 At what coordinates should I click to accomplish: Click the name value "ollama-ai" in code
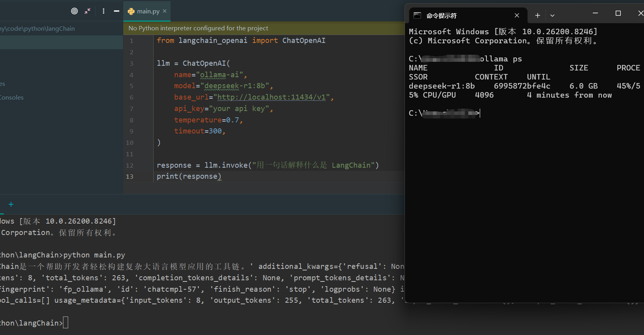click(x=222, y=75)
